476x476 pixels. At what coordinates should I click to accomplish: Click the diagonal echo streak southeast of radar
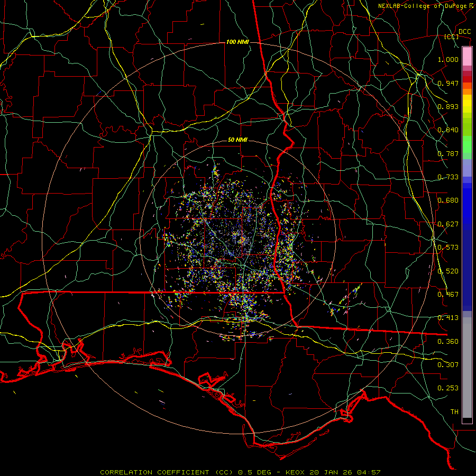[x=346, y=299]
